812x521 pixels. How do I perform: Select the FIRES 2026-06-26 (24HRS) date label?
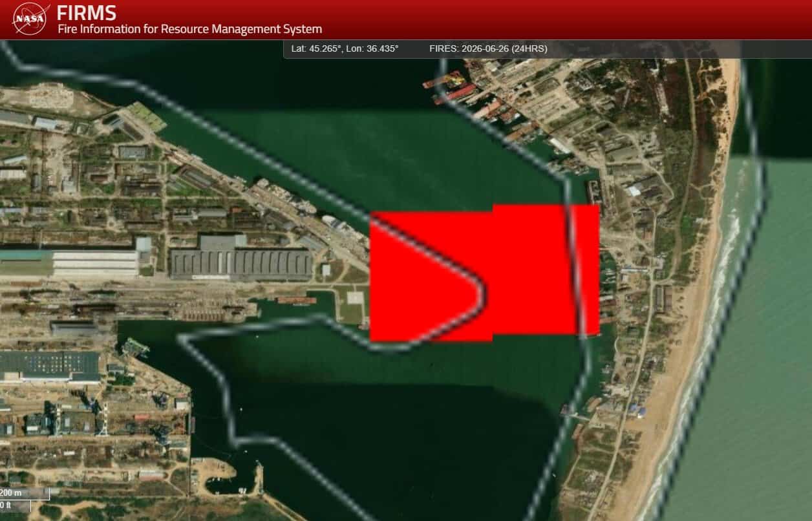(x=488, y=48)
